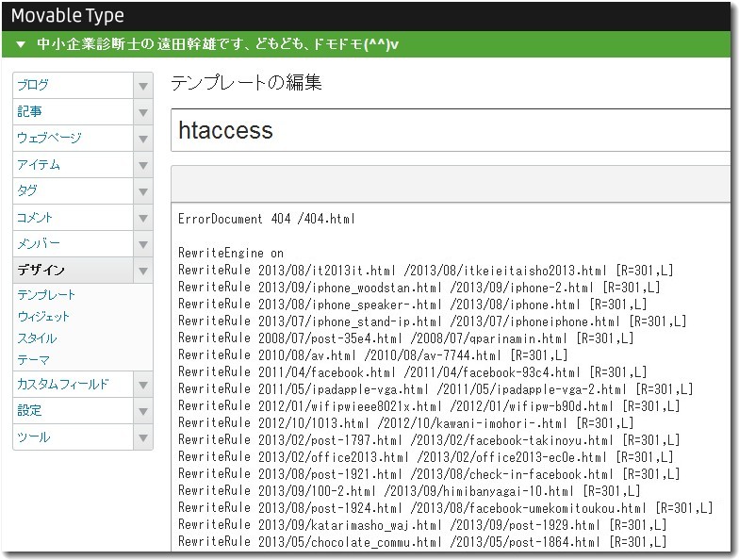Viewport: 739px width, 560px height.
Task: Expand the 設定 menu arrow
Action: 143,411
